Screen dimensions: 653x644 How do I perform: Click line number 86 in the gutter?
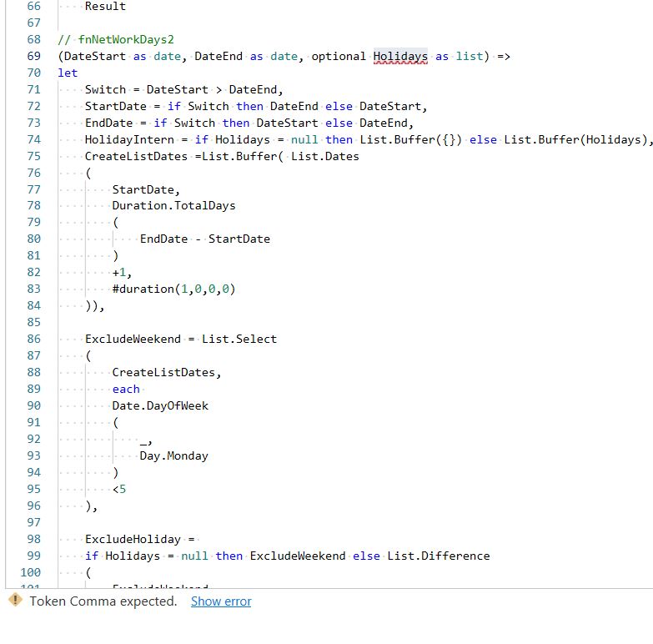[33, 339]
